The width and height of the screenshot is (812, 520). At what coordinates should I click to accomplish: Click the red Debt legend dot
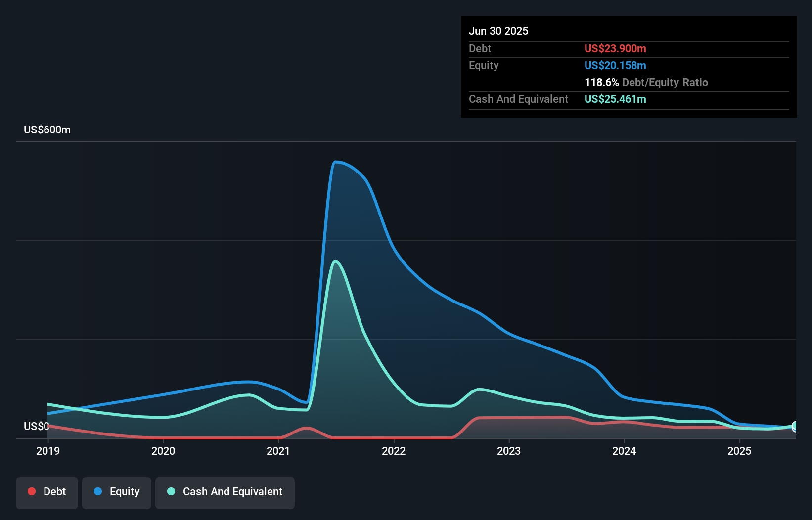[x=31, y=491]
